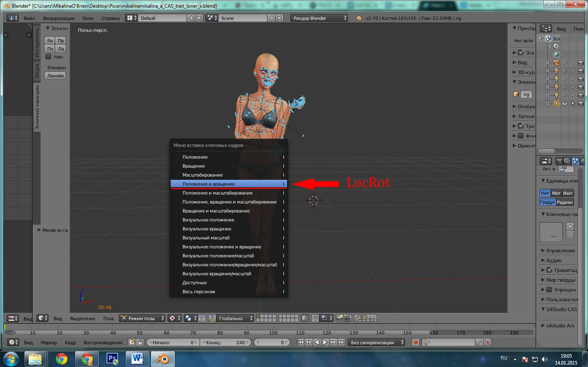Choose 'Положение' in the keyframe menu
588x367 pixels.
pyautogui.click(x=229, y=157)
